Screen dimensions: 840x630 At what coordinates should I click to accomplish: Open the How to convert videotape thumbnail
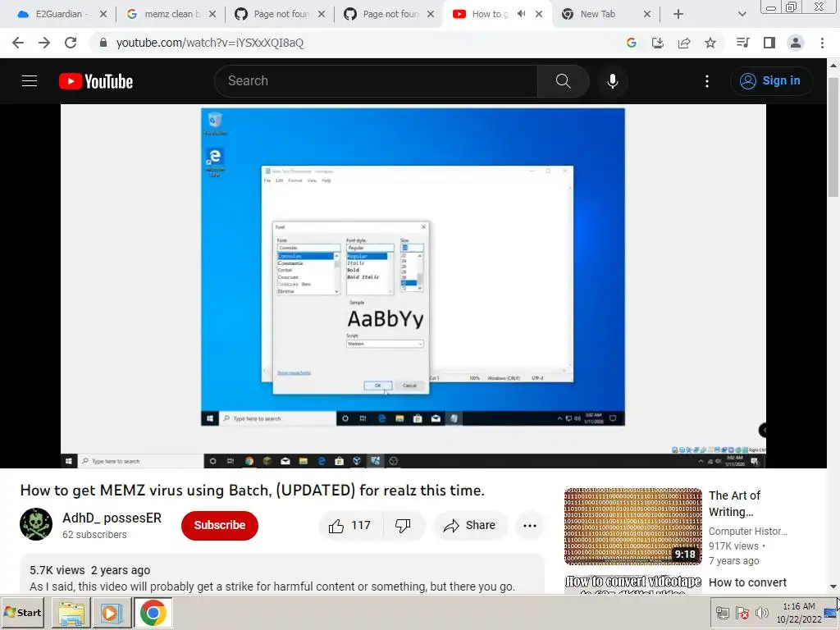[x=632, y=584]
